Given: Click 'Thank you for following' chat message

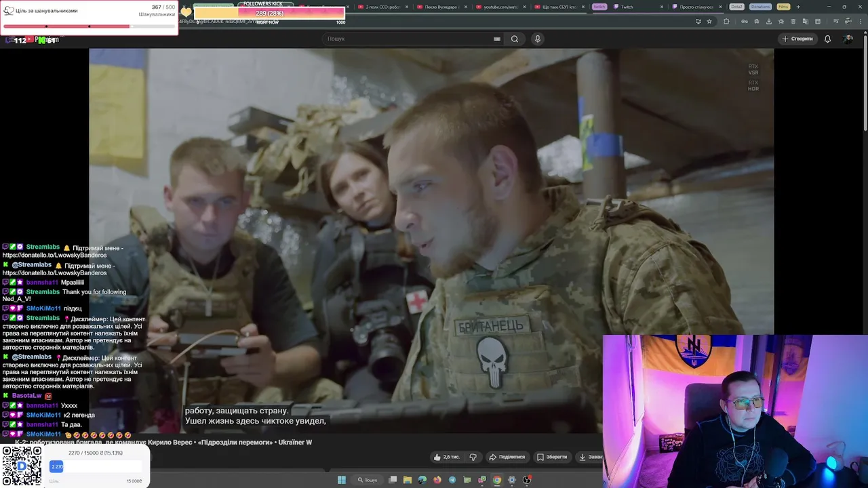Looking at the screenshot, I should coord(64,296).
